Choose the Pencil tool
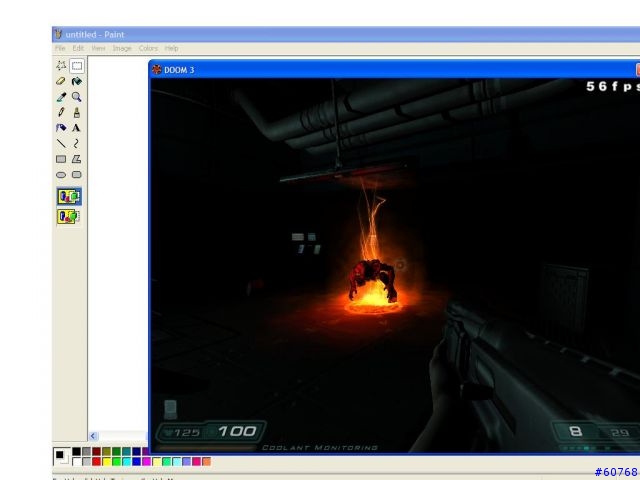Viewport: 640px width, 480px height. pyautogui.click(x=61, y=112)
